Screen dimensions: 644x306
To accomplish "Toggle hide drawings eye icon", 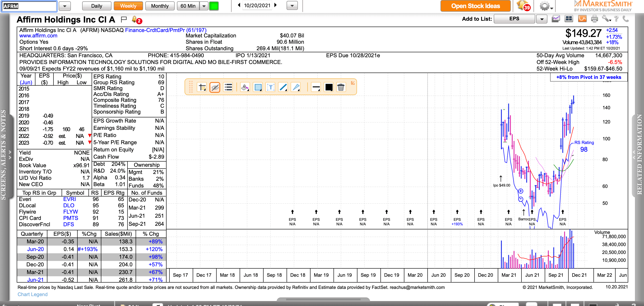I will 215,87.
